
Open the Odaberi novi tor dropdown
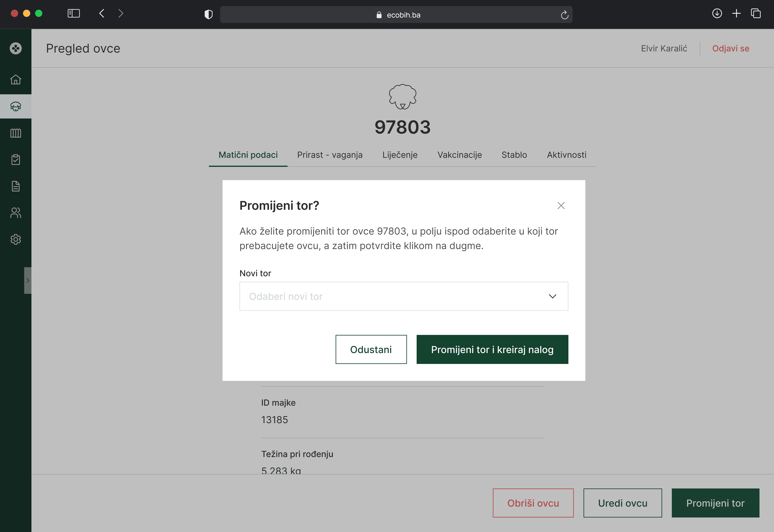(393, 296)
